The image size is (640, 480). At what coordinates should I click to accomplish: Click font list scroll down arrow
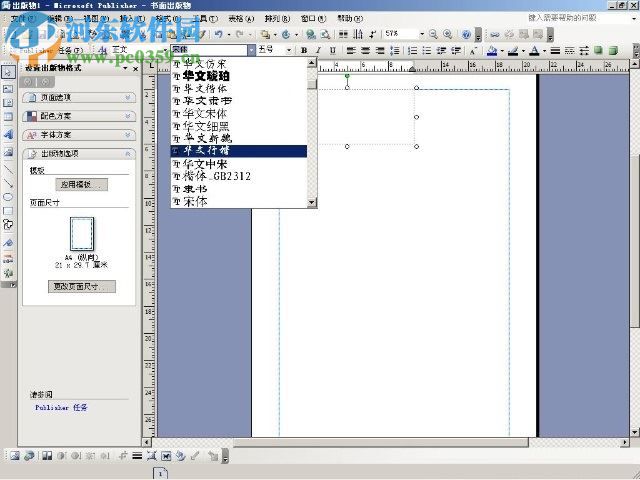click(312, 202)
